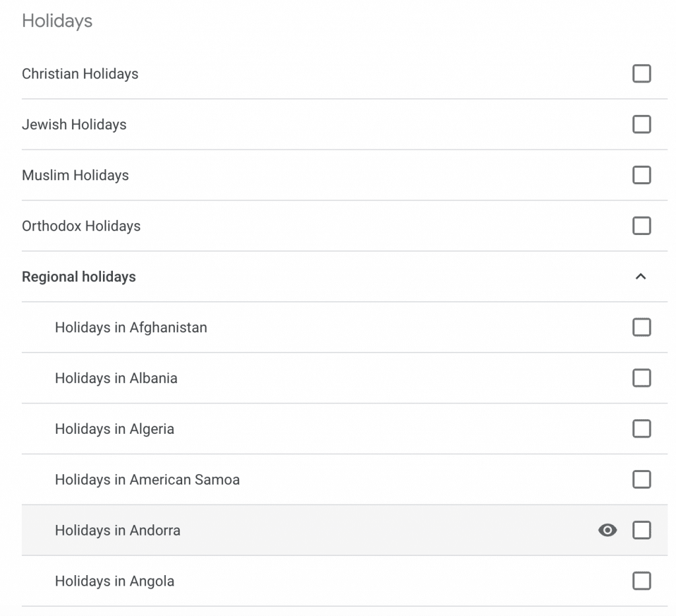Toggle the Holidays in Albania checkbox

642,378
